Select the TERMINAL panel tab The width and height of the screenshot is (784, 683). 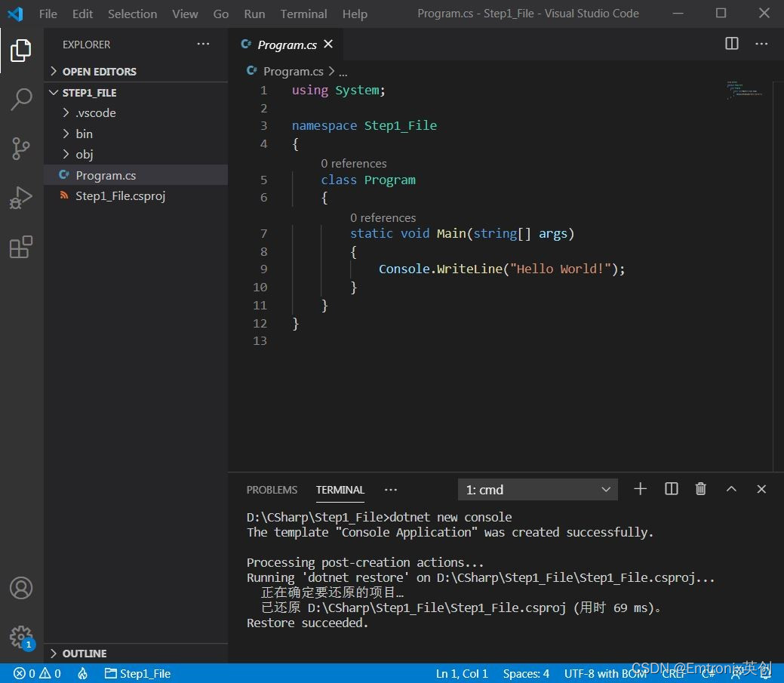(340, 490)
